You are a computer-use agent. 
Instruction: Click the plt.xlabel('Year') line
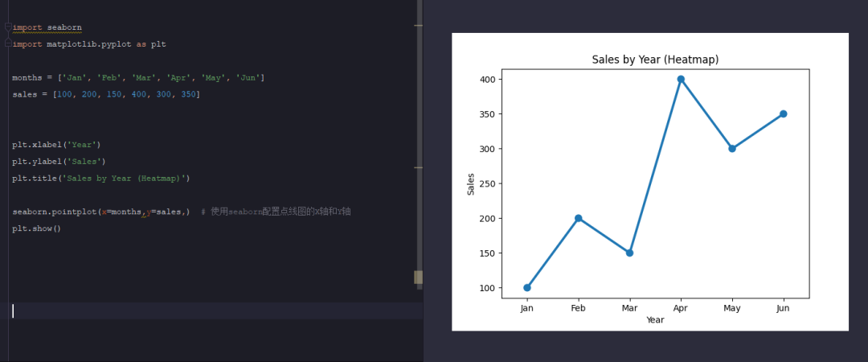[x=56, y=145]
